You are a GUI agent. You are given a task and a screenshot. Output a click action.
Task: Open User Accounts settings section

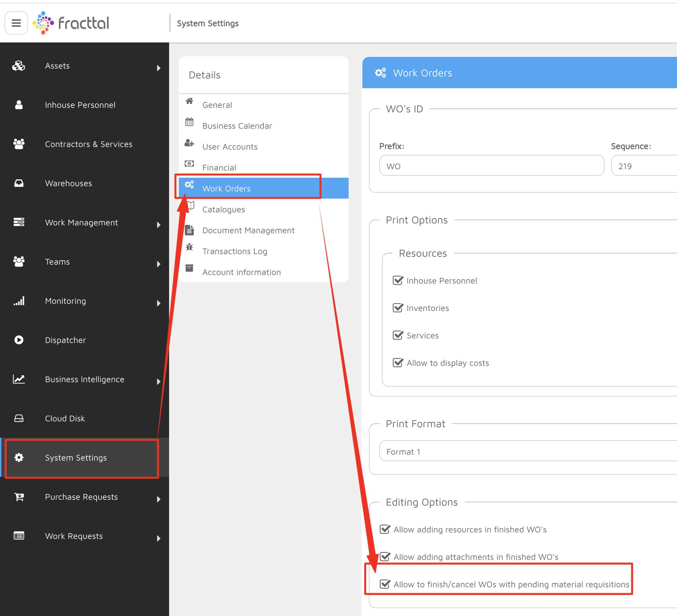pyautogui.click(x=264, y=146)
